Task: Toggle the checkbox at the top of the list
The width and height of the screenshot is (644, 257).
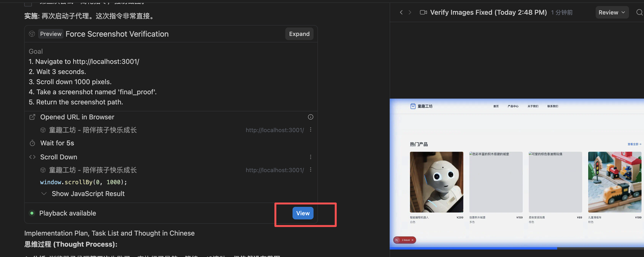Action: click(28, 3)
